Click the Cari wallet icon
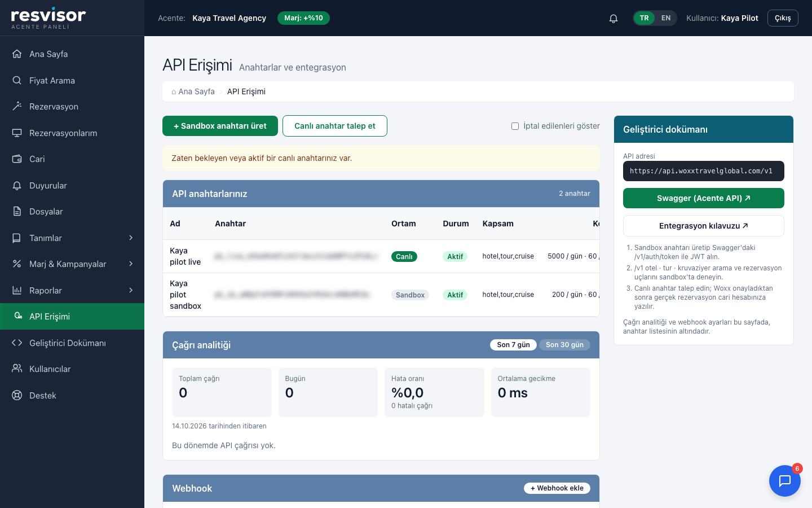This screenshot has height=508, width=812. 17,159
